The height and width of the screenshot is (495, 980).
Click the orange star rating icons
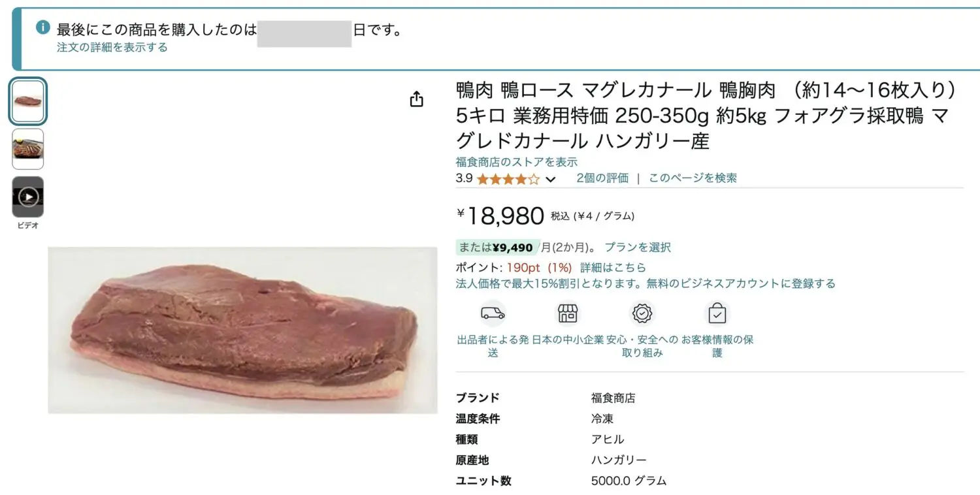(508, 179)
